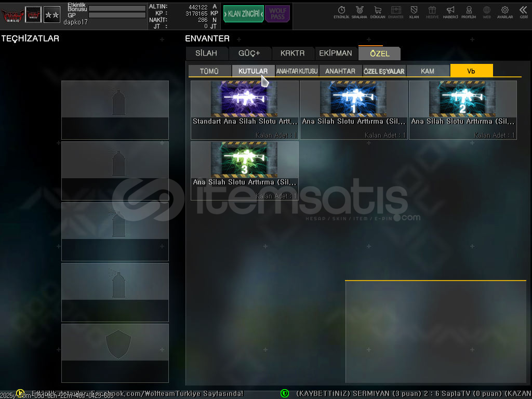Open the Etkinlik stopwatch icon
532x399 pixels.
click(341, 12)
